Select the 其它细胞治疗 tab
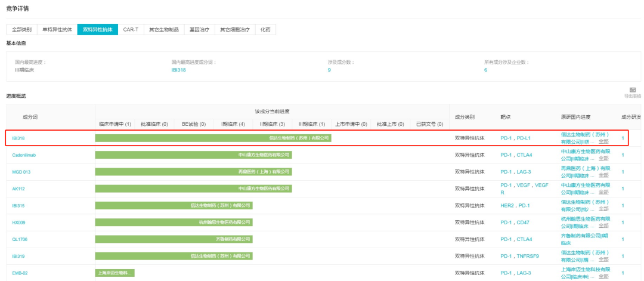644x281 pixels. pyautogui.click(x=235, y=30)
